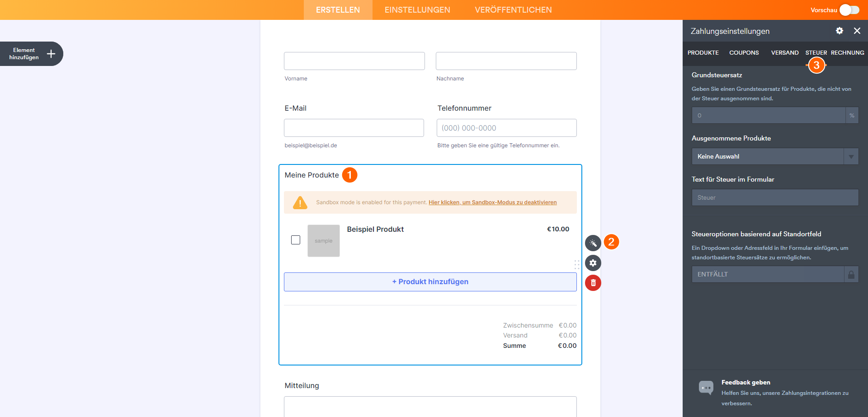Click the Mitteilung field label
Viewport: 868px width, 417px height.
pyautogui.click(x=302, y=385)
